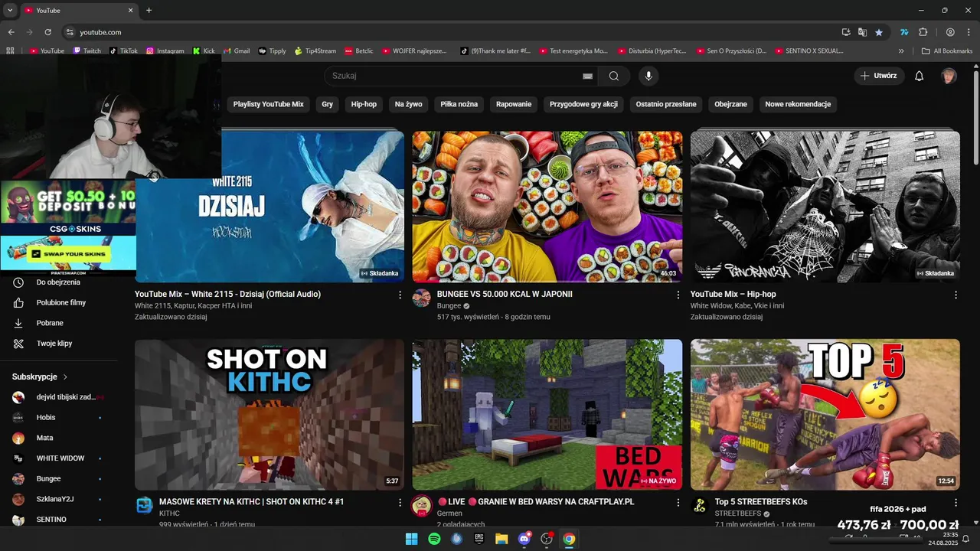Open BUNGEE VS 50.000 KCAL W JAPONII title
Viewport: 980px width, 551px height.
(x=505, y=294)
